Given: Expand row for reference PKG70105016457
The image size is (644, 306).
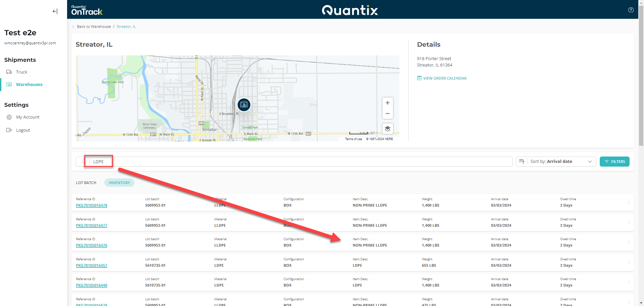Looking at the screenshot, I should click(629, 263).
